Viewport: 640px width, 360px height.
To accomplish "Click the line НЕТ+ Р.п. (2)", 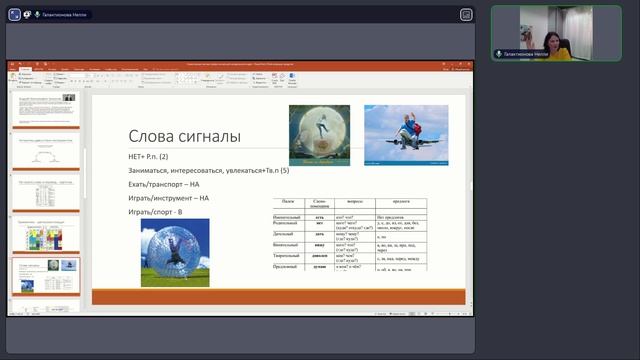I will pos(148,157).
